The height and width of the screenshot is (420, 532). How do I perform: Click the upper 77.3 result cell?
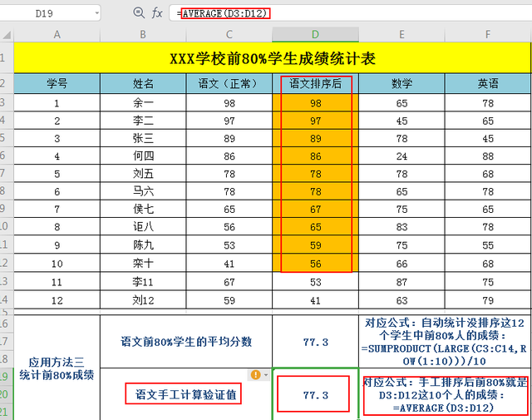point(315,341)
